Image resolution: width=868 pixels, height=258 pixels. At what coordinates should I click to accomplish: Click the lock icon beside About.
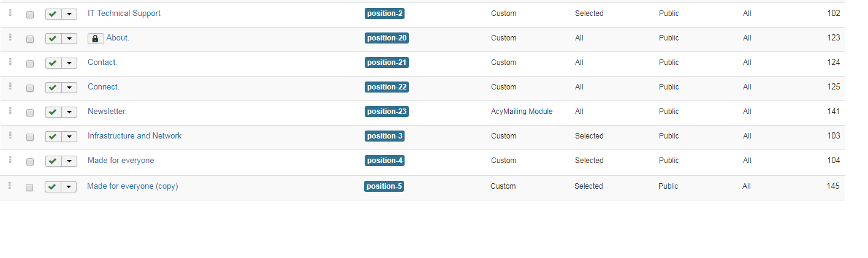[x=95, y=39]
